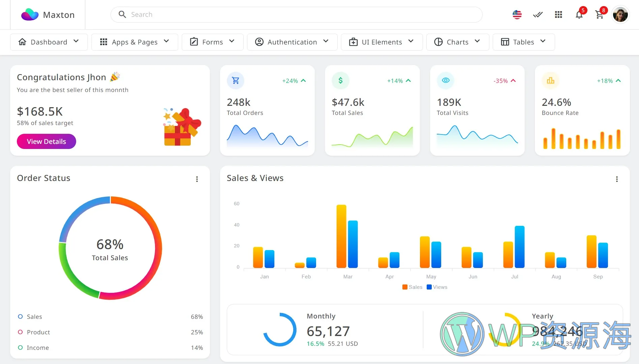Screen dimensions: 639x364
Task: Toggle the Views legend in bar chart
Action: click(x=437, y=287)
